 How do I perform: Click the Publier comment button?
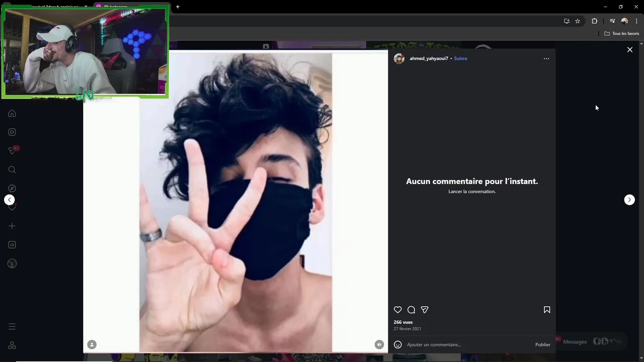point(543,344)
